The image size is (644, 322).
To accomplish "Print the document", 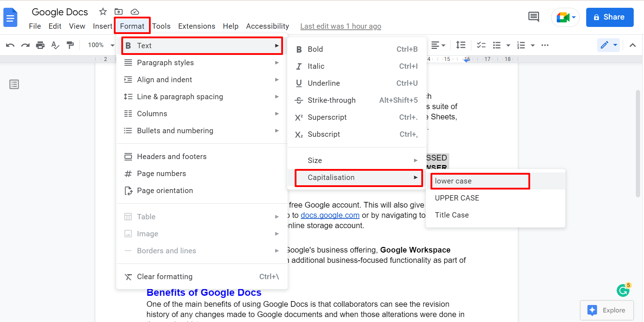I will tap(40, 45).
